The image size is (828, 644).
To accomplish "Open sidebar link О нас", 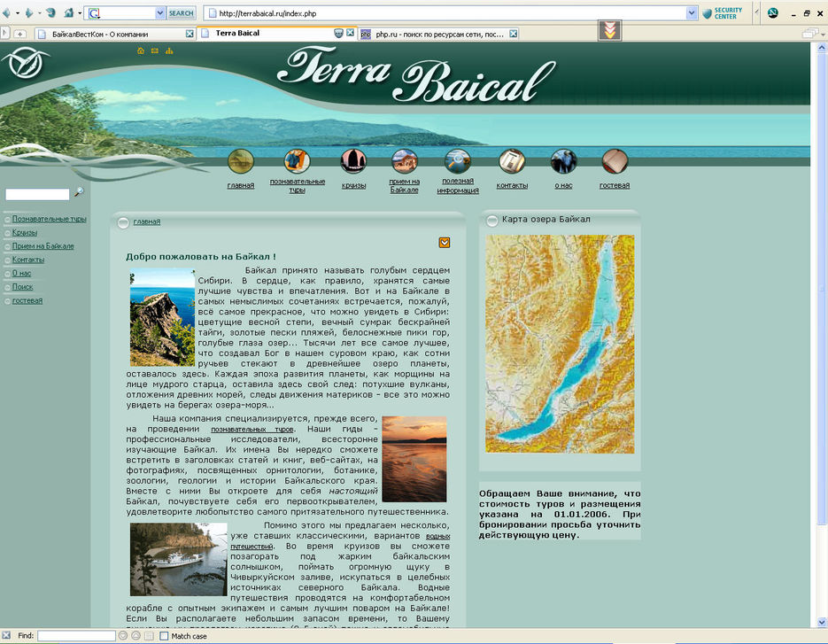I will point(21,274).
